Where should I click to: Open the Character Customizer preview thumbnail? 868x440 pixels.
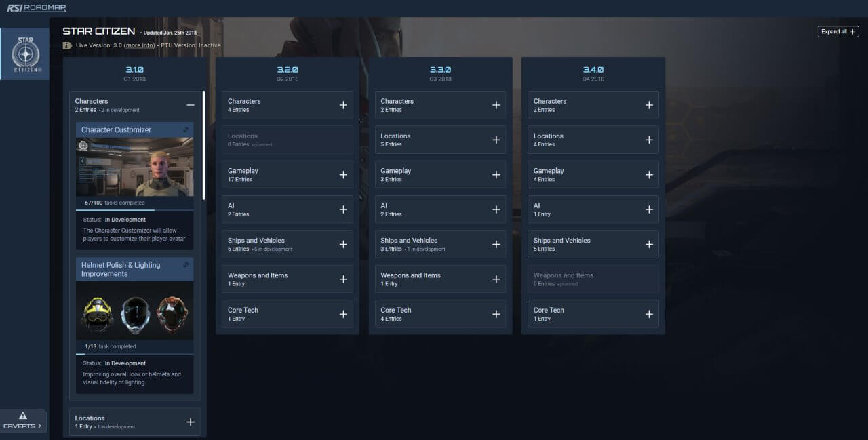click(134, 167)
